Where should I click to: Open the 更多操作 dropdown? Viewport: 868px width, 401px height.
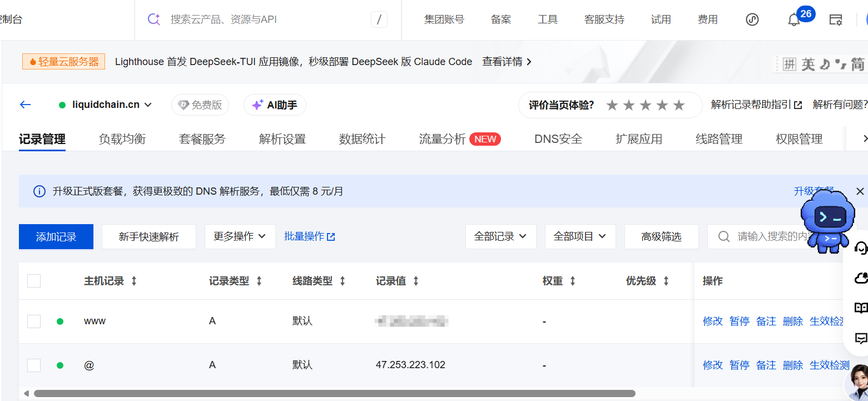240,236
